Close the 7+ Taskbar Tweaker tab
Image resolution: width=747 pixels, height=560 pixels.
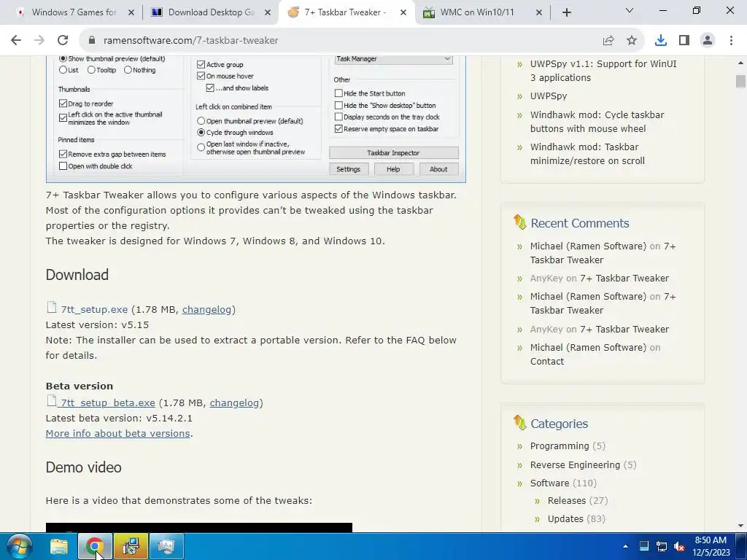pos(403,12)
